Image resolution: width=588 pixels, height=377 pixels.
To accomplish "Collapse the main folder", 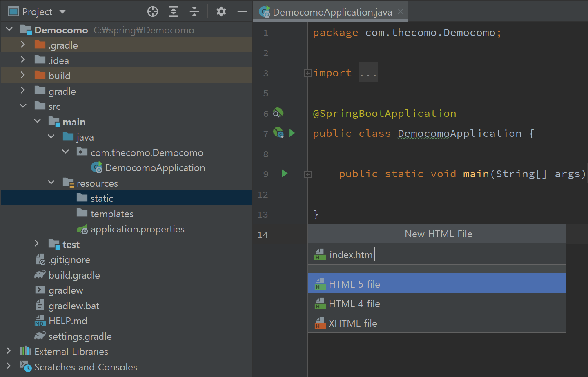I will click(38, 121).
